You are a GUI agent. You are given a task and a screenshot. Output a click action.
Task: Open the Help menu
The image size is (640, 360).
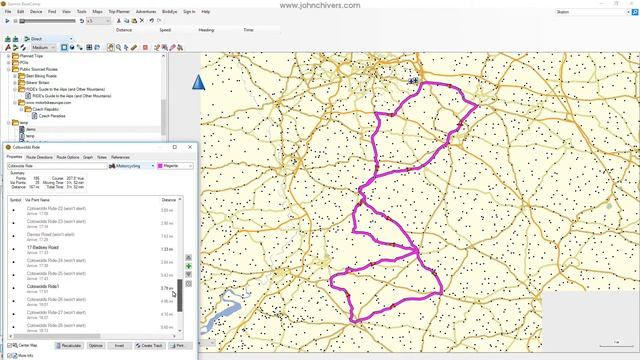click(206, 12)
